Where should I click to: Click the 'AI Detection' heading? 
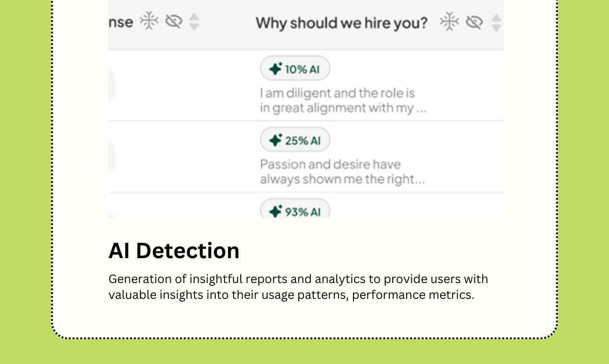coord(174,251)
